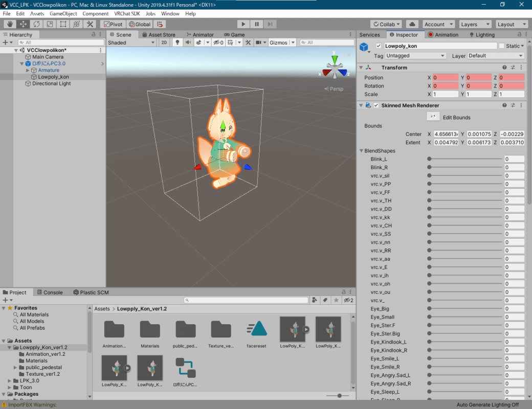Click the cloud services icon
The height and width of the screenshot is (409, 532).
(412, 24)
